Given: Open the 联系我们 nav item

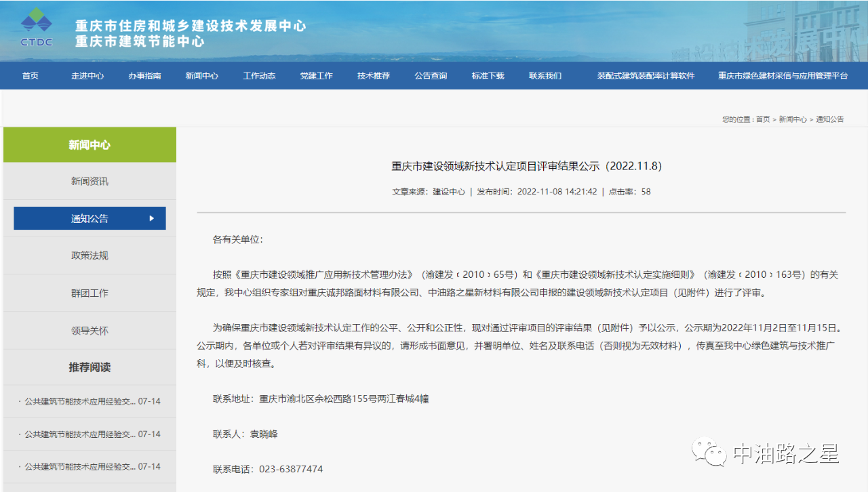Looking at the screenshot, I should tap(545, 76).
